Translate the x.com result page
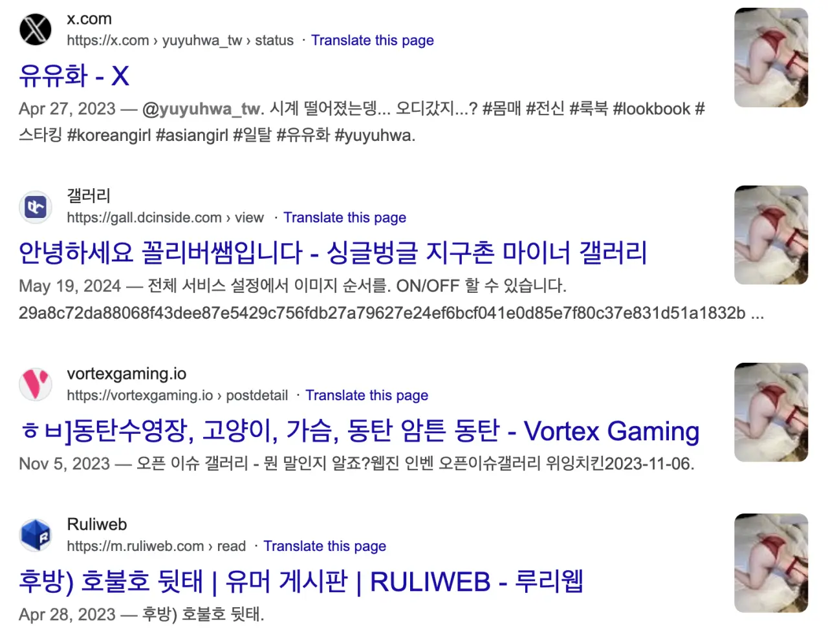Screen dimensions: 828x644 click(372, 40)
